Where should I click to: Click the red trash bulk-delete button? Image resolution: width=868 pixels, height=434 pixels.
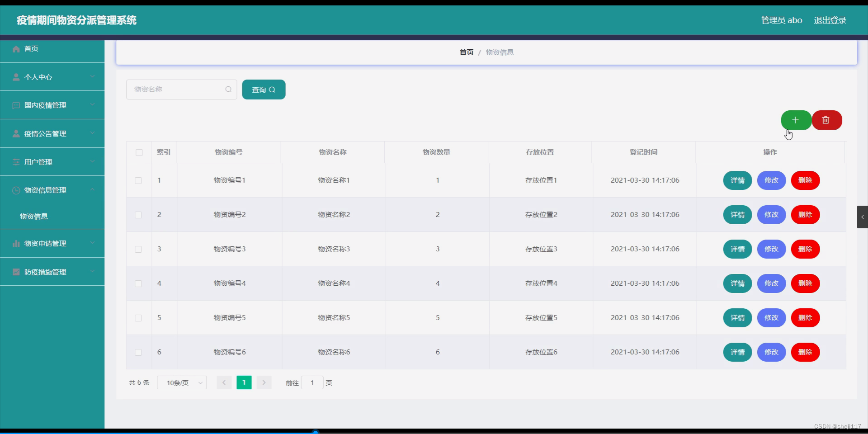(x=826, y=120)
